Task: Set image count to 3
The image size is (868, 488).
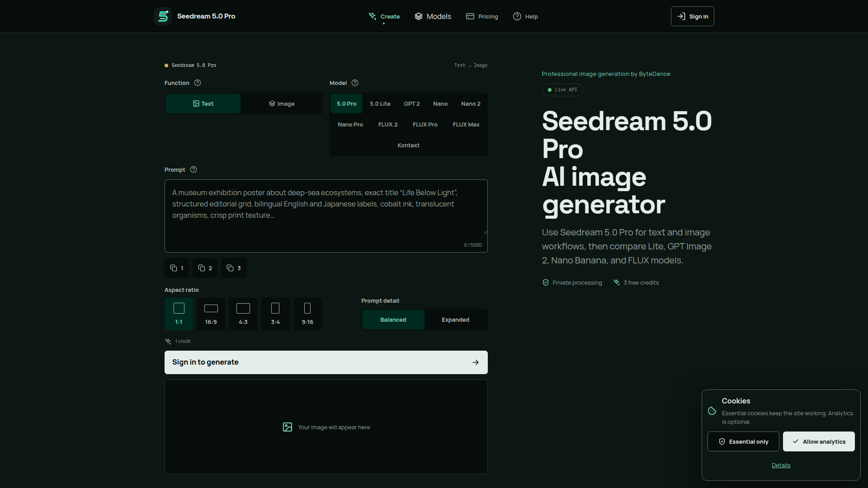Action: [234, 268]
